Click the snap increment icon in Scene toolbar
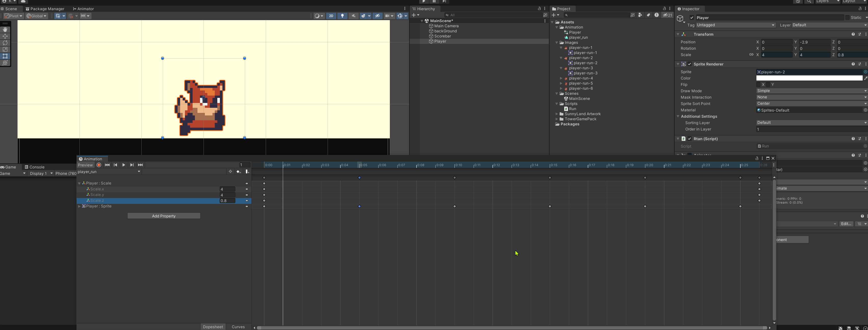The width and height of the screenshot is (868, 330). (x=83, y=16)
